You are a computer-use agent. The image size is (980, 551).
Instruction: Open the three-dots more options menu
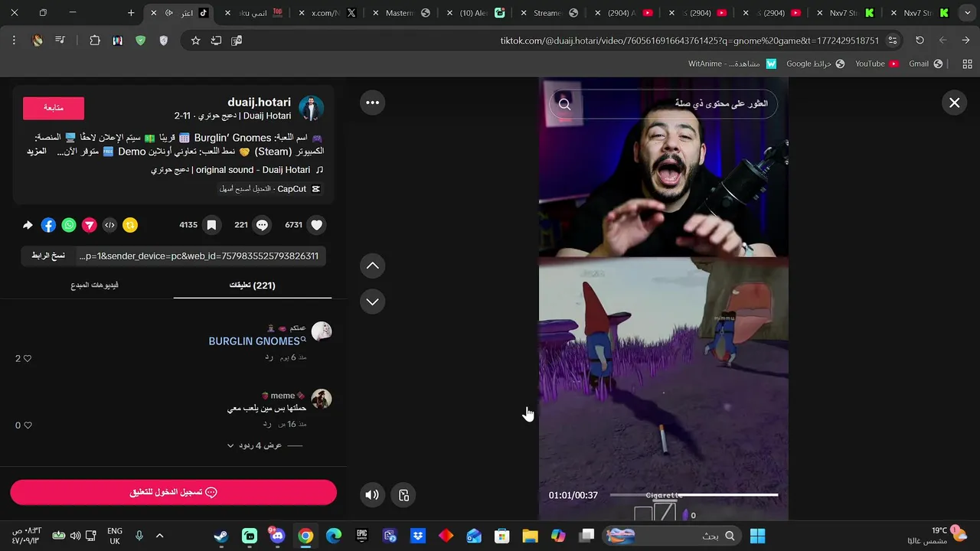point(372,103)
